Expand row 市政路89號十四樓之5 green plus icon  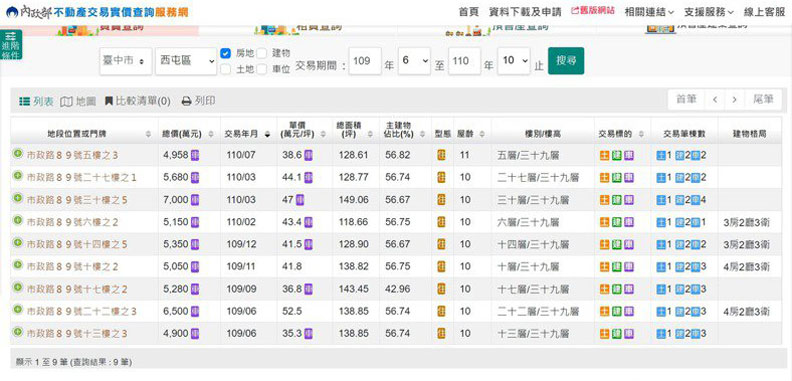coord(18,243)
